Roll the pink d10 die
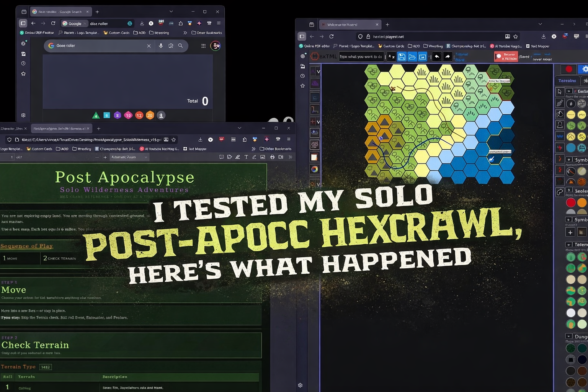This screenshot has height=392, width=588. point(128,115)
